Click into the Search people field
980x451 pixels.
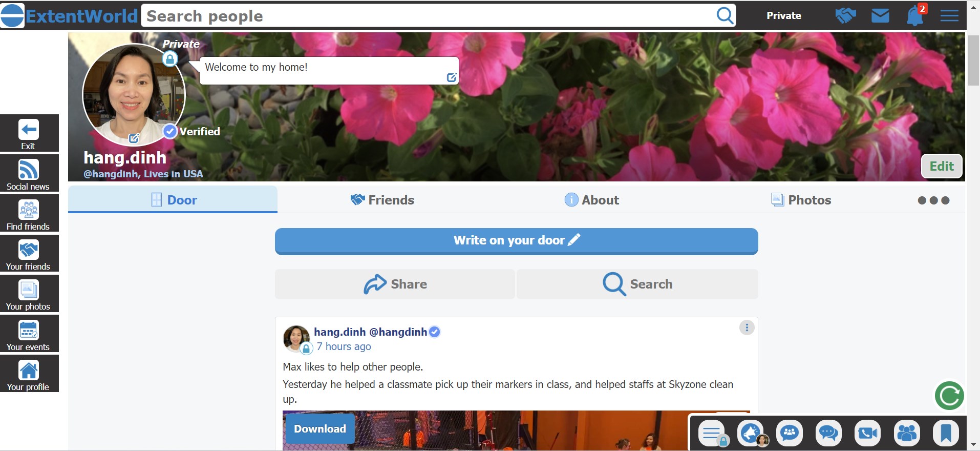click(429, 16)
